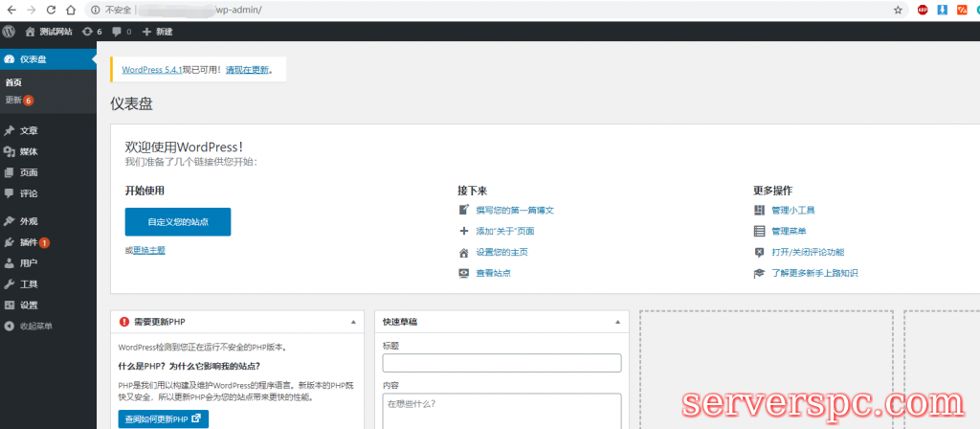This screenshot has width=980, height=429.
Task: Open the 插件 menu in sidebar
Action: (x=29, y=242)
